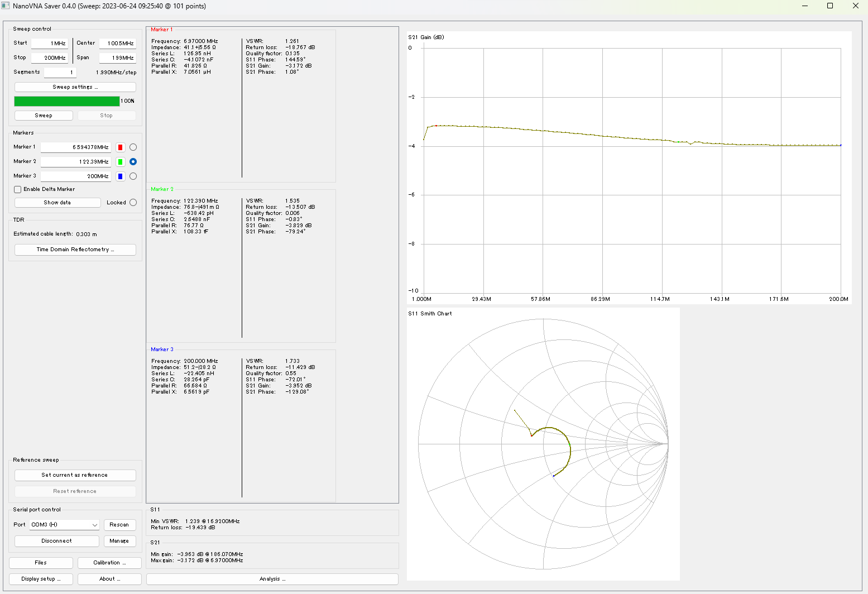Screen dimensions: 868x594
Task: Click the Marker 1 frequency field
Action: tap(76, 147)
